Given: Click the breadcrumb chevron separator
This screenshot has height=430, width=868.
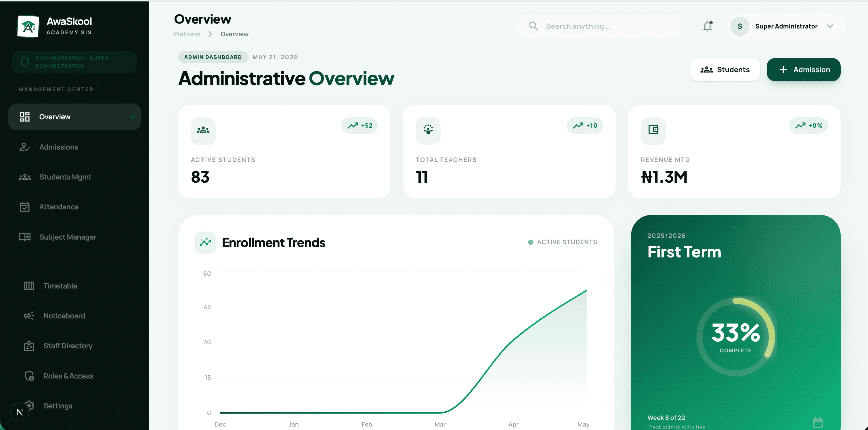Looking at the screenshot, I should [210, 34].
